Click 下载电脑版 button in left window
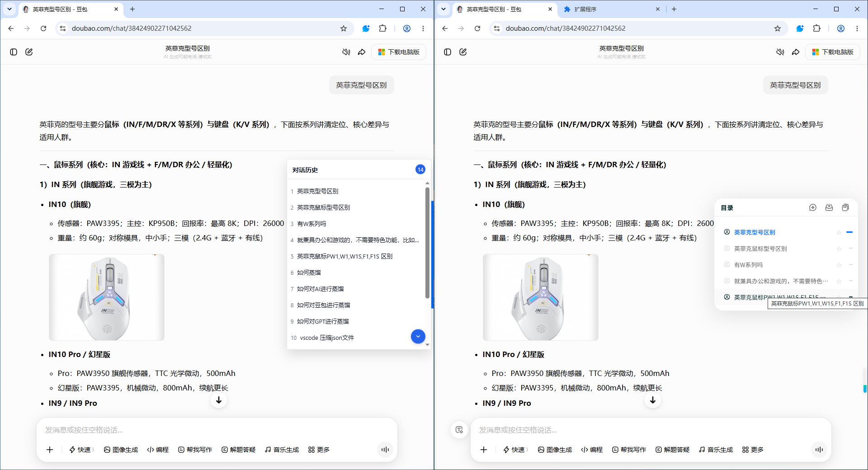 click(399, 52)
